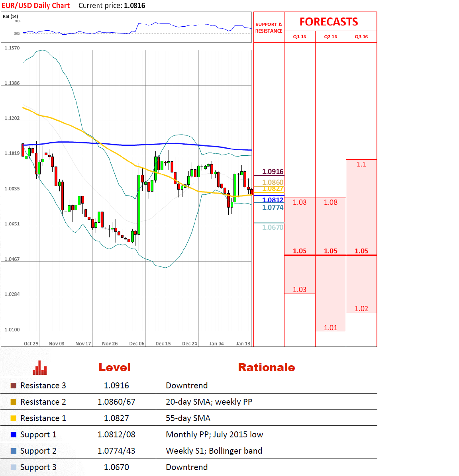Image resolution: width=459 pixels, height=476 pixels.
Task: Click the 1.0100 price axis label
Action: coord(12,330)
